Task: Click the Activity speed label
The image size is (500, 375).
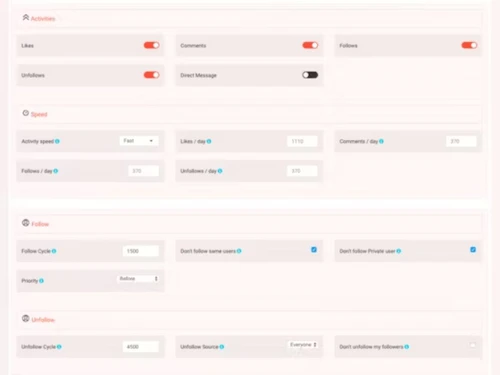Action: click(x=38, y=141)
